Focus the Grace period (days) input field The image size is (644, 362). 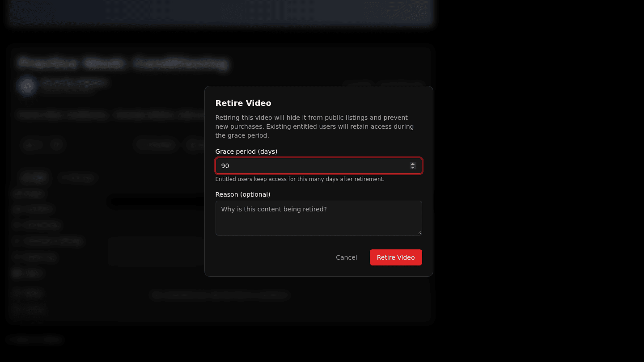(x=318, y=166)
